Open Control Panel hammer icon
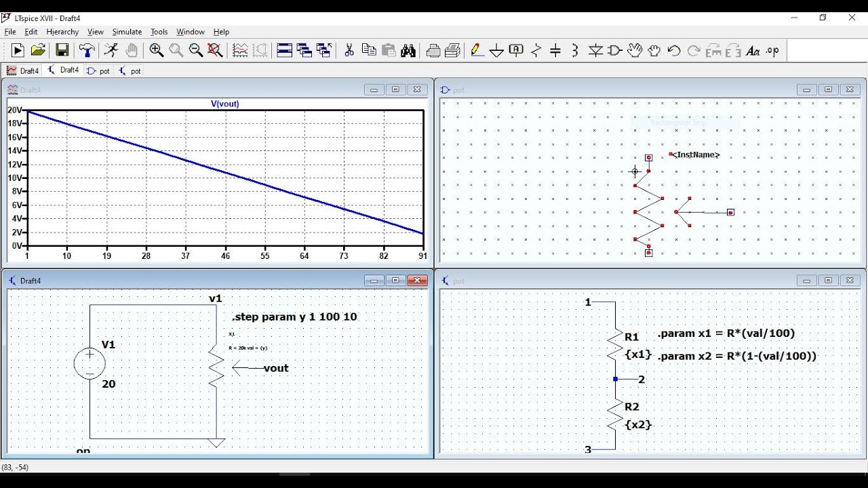This screenshot has height=488, width=868. (87, 50)
